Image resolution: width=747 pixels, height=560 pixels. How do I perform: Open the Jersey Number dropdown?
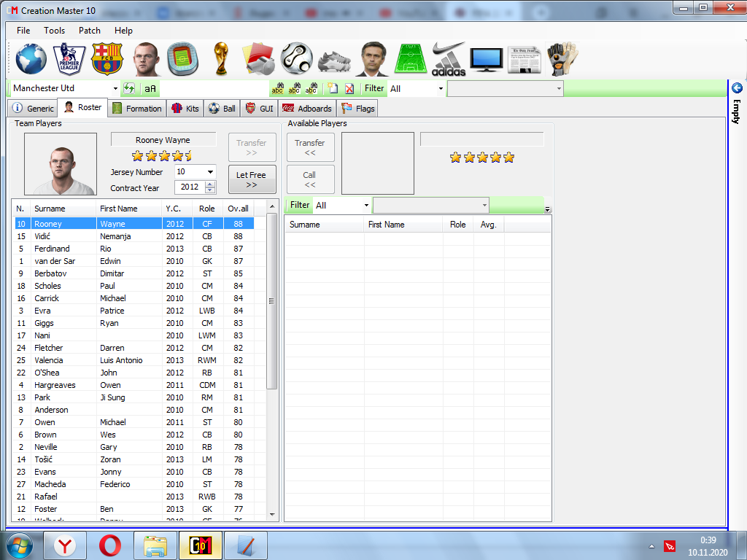210,172
